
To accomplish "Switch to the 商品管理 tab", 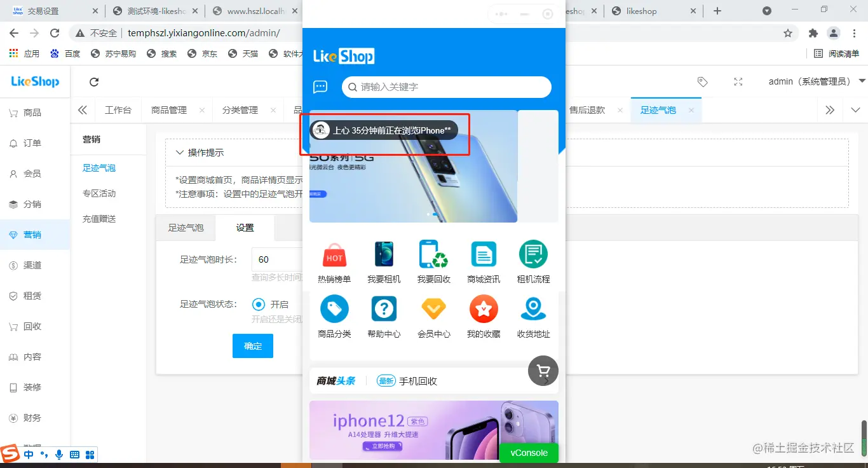I will point(169,110).
